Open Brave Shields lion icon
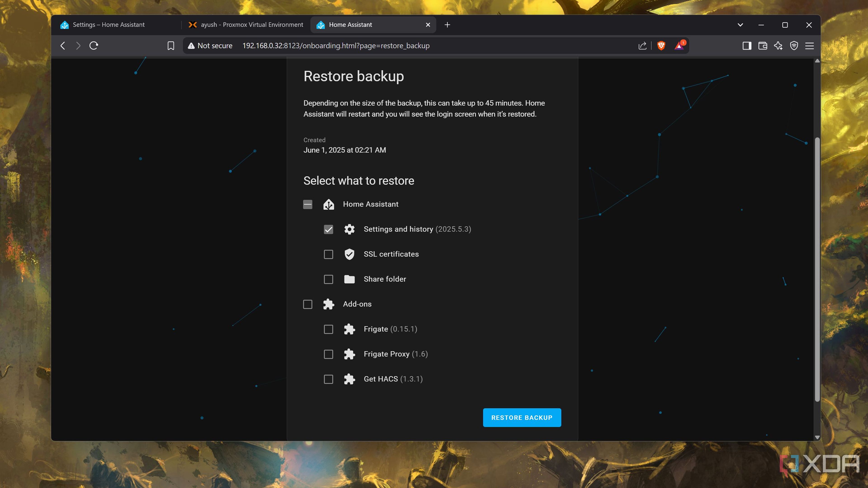Viewport: 868px width, 488px height. click(661, 46)
